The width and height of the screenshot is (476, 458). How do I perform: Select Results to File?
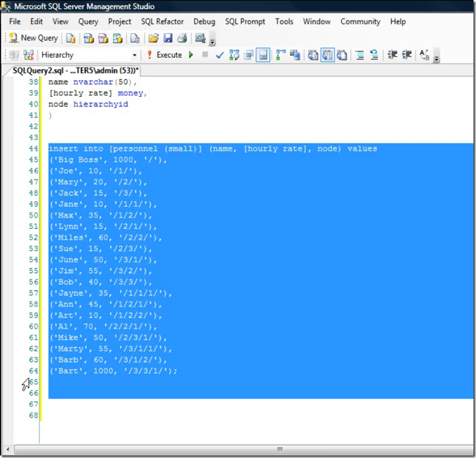(x=342, y=55)
